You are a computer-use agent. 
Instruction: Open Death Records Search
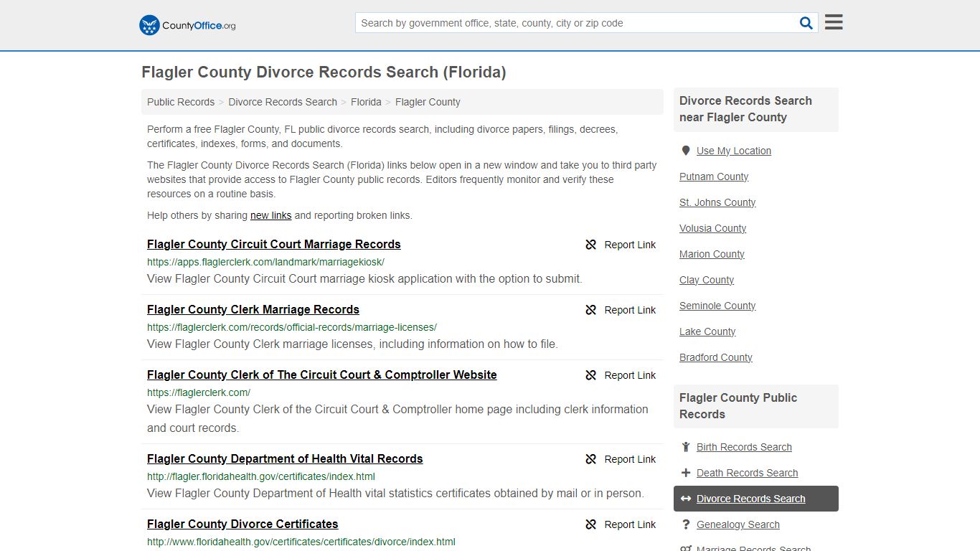pos(747,473)
